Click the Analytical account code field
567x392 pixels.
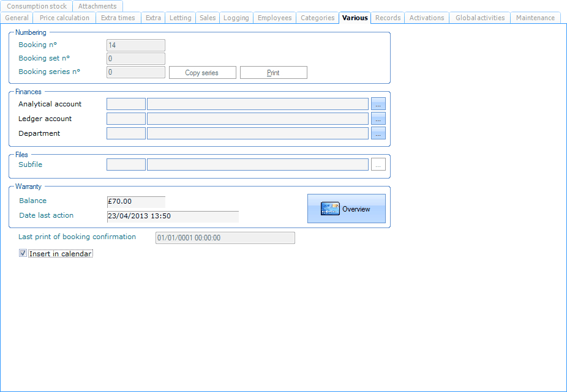pyautogui.click(x=126, y=104)
